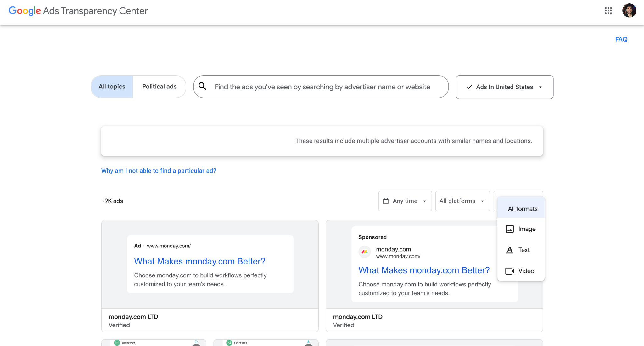644x346 pixels.
Task: Click the monday.com advertiser logo
Action: [x=364, y=252]
